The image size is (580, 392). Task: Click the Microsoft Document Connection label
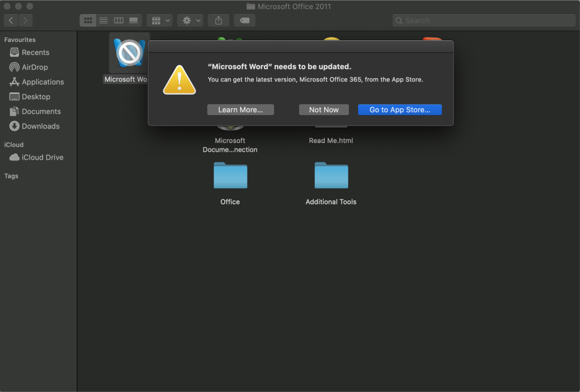(230, 145)
